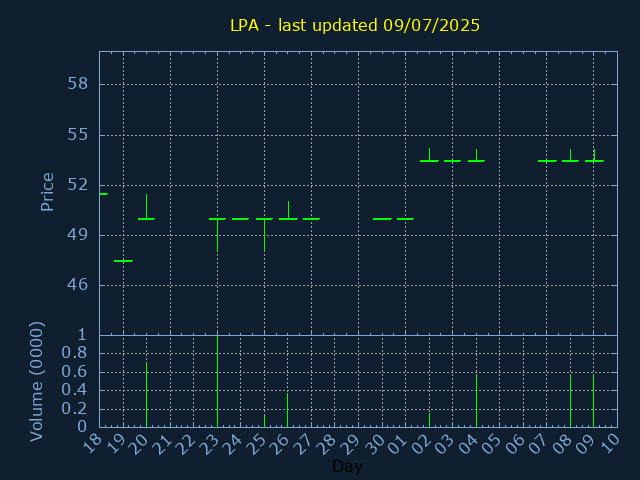Select the volume bar on day 04

click(x=476, y=401)
